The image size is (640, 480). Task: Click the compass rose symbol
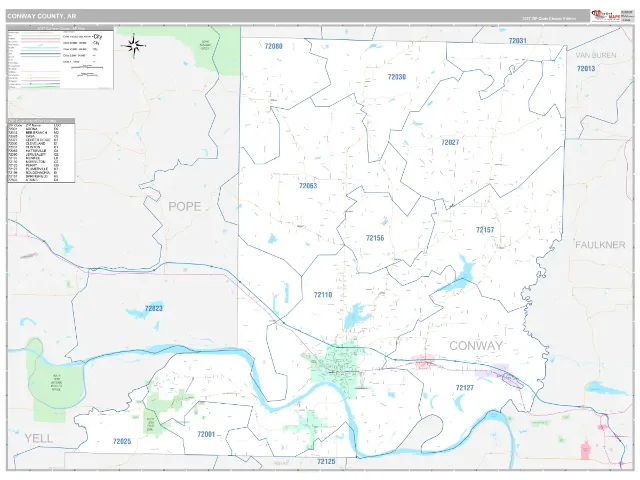point(134,46)
